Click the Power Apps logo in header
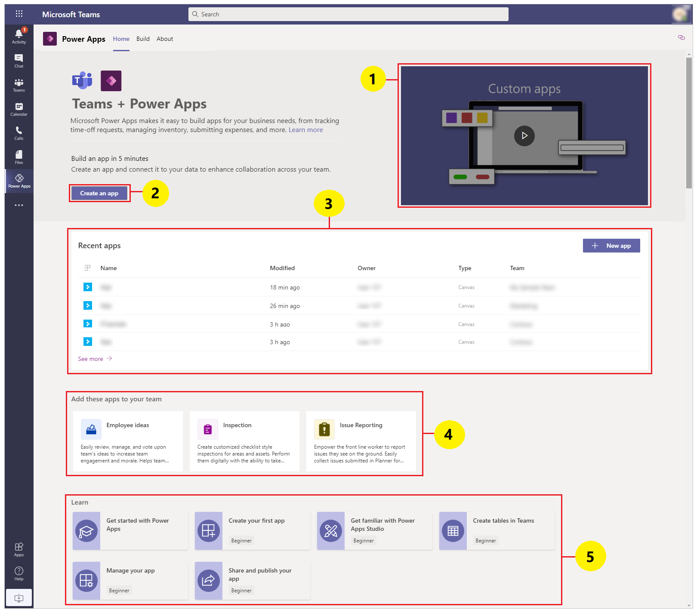This screenshot has height=616, width=700. (50, 39)
